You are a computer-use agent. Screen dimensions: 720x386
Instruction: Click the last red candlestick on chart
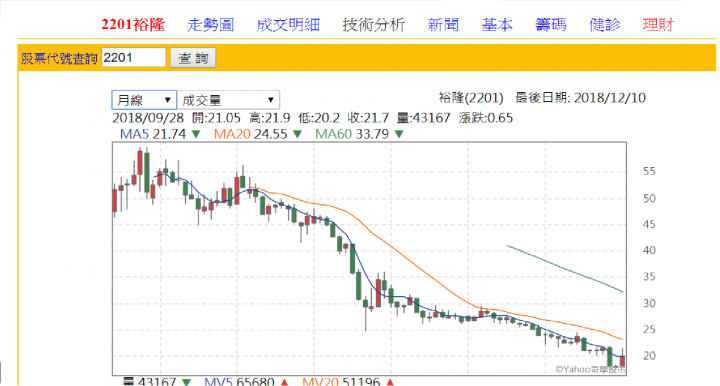coord(623,360)
